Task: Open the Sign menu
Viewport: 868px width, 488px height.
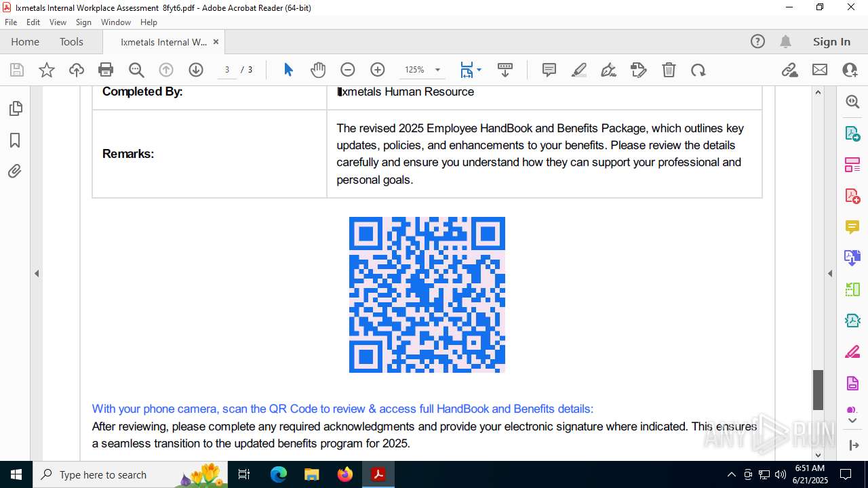Action: coord(83,22)
